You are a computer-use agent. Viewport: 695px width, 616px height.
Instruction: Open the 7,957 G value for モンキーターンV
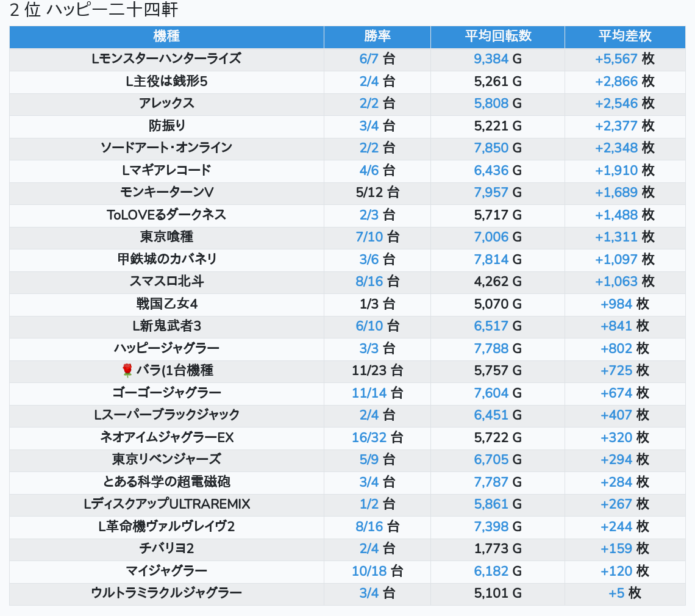[x=491, y=193]
